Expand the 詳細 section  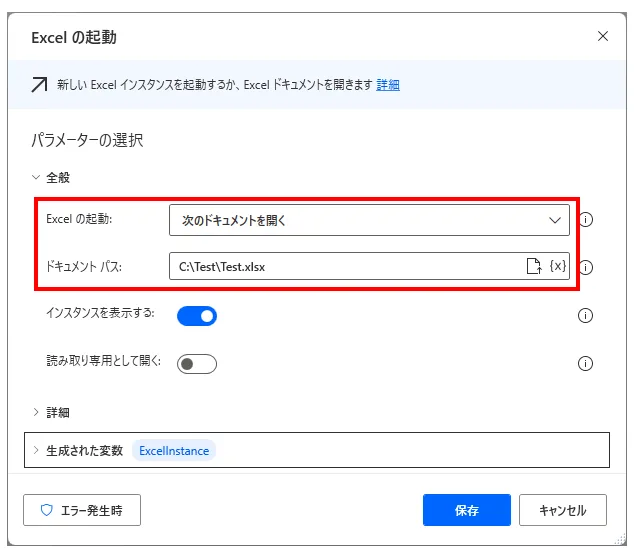click(37, 412)
